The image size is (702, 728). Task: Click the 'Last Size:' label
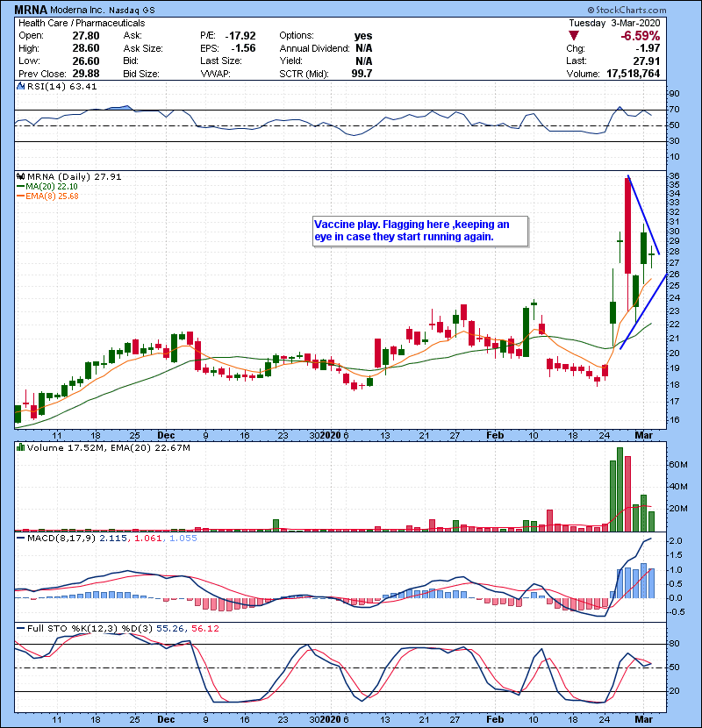221,61
